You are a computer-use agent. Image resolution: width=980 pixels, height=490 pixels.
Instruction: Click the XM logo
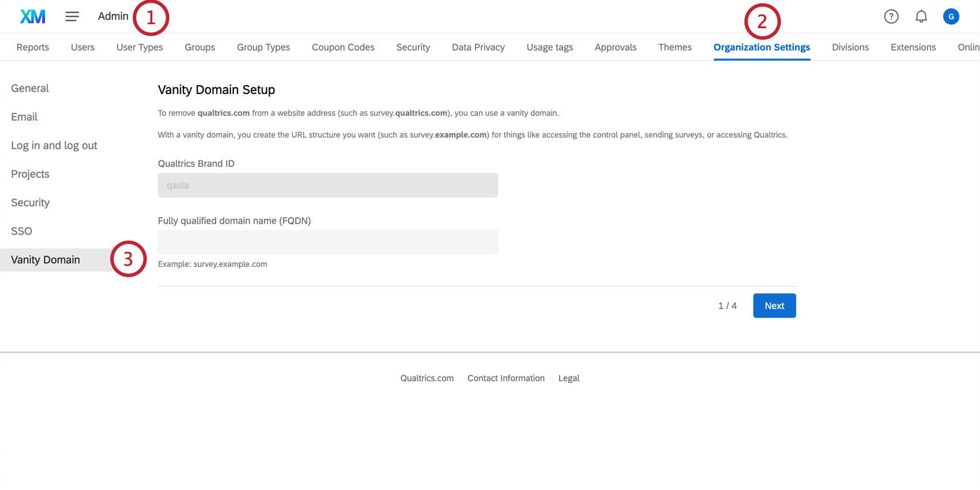33,17
